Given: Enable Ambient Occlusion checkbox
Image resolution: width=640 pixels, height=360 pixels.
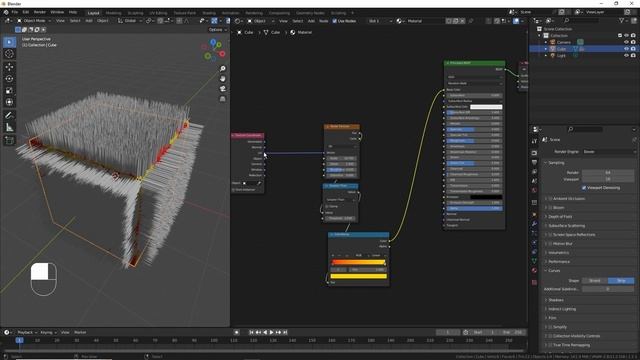Looking at the screenshot, I should coord(550,199).
